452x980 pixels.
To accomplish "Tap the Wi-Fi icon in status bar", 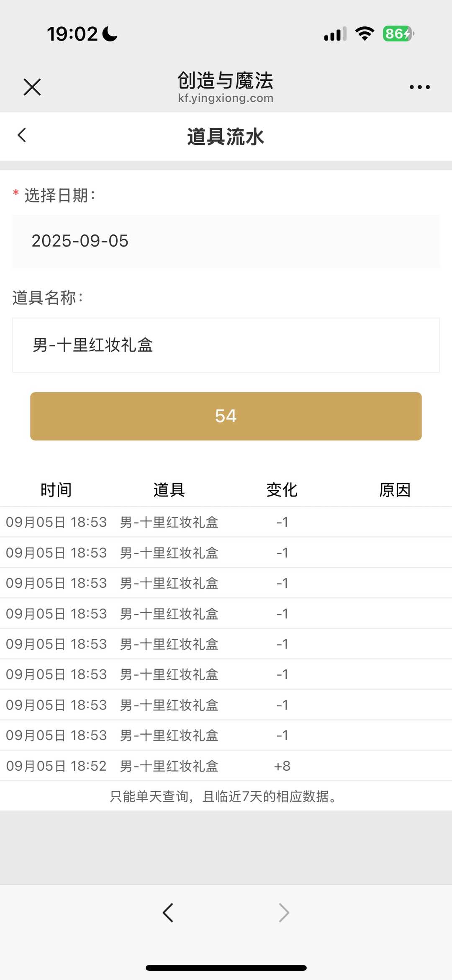I will [x=365, y=33].
